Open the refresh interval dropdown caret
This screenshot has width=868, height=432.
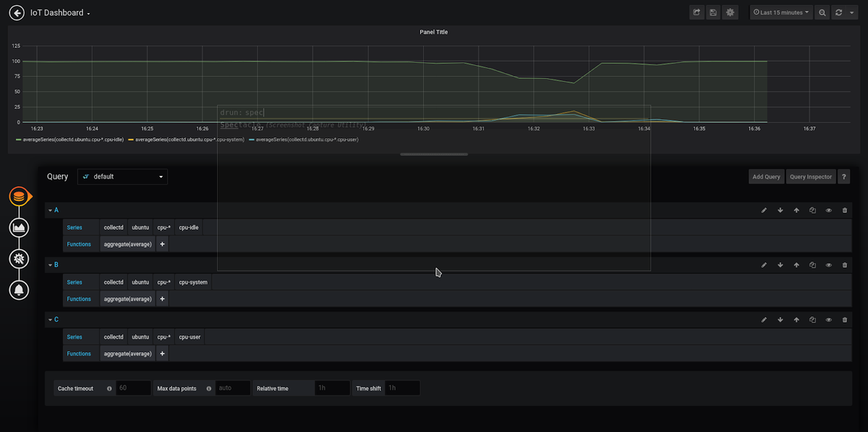tap(854, 12)
